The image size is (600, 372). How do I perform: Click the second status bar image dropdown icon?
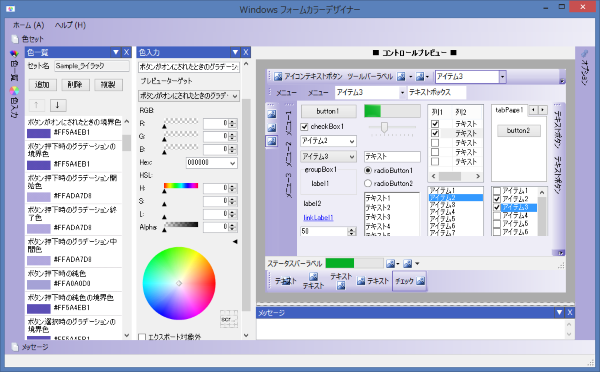[411, 264]
